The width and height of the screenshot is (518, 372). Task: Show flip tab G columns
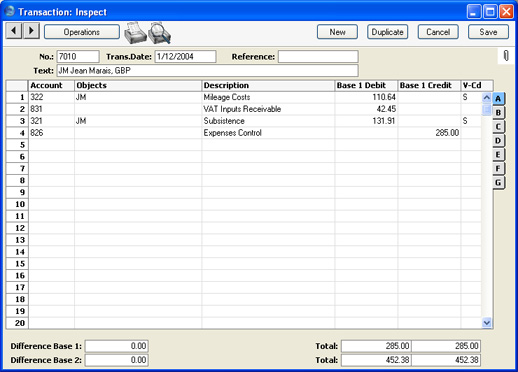click(x=498, y=183)
